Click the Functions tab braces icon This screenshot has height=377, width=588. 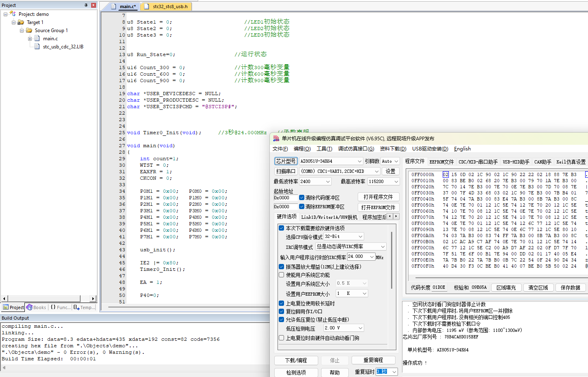click(x=53, y=307)
